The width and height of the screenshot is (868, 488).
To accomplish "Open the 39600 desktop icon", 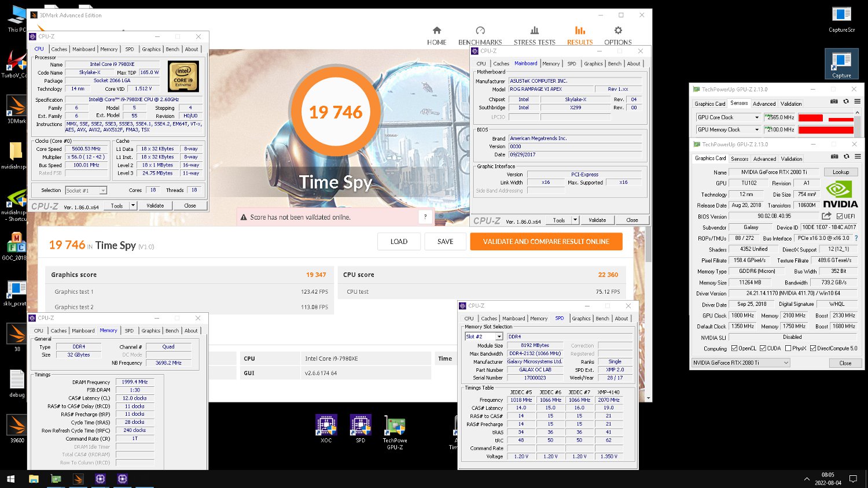I will 17,428.
